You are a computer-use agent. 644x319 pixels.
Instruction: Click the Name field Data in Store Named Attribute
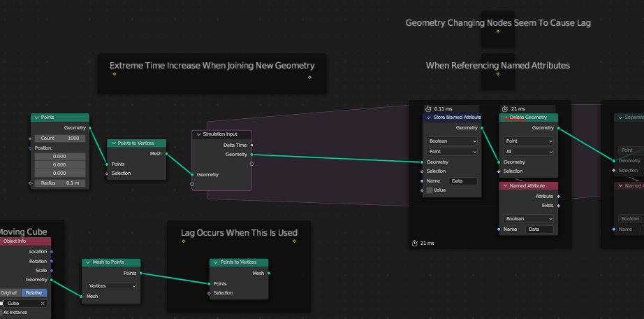(463, 181)
